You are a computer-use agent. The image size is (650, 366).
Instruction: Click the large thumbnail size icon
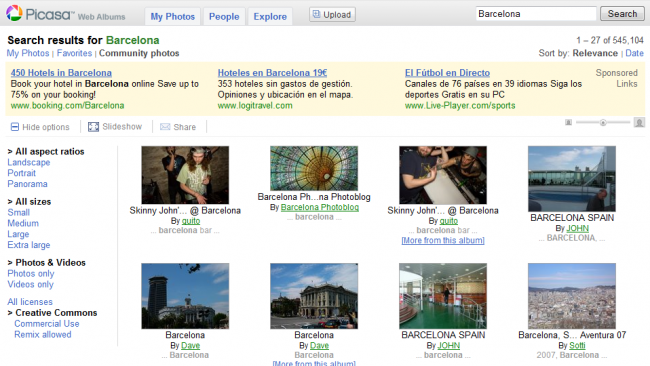pyautogui.click(x=639, y=123)
